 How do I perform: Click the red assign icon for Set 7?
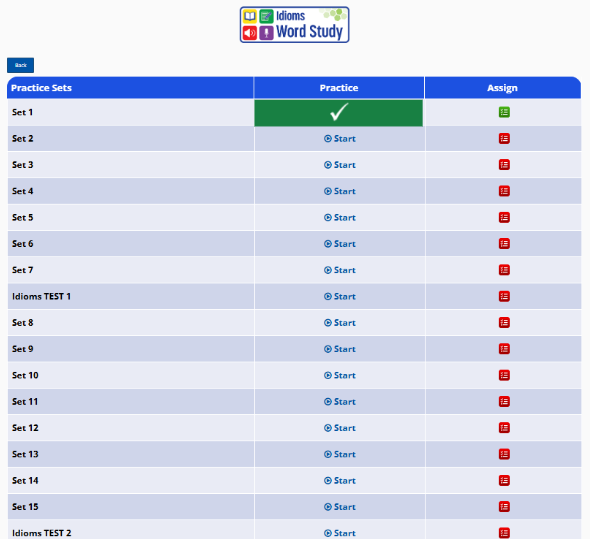point(504,270)
